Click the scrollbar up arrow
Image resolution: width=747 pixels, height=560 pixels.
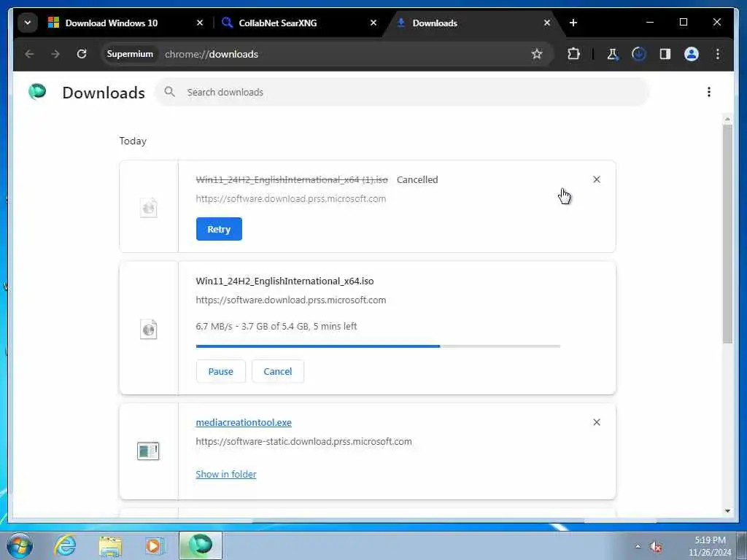(x=727, y=119)
